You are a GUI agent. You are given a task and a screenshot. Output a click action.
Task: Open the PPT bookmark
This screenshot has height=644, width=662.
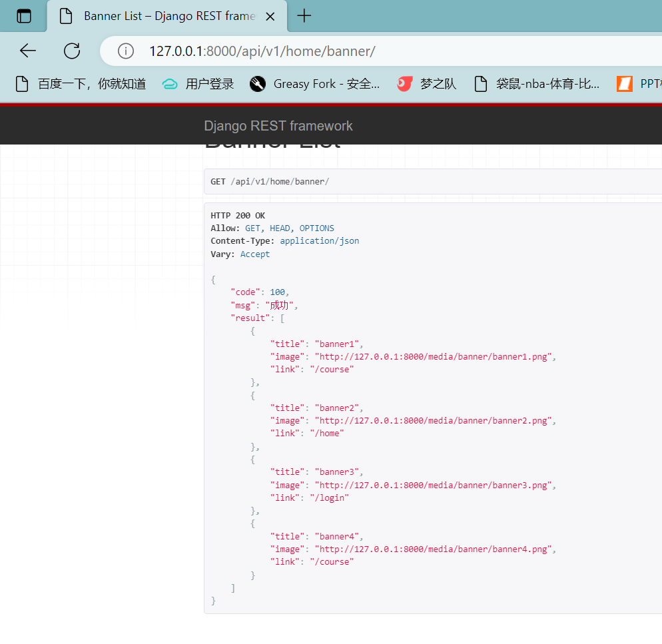[x=639, y=84]
